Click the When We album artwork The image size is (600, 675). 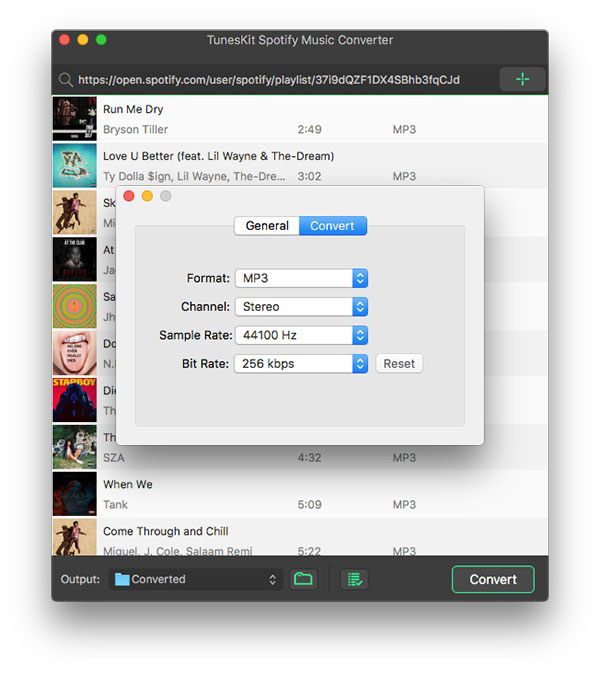pos(74,494)
